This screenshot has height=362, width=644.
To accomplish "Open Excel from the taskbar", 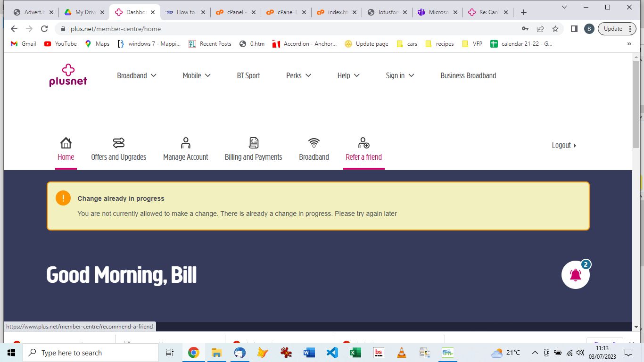I will pos(355,353).
